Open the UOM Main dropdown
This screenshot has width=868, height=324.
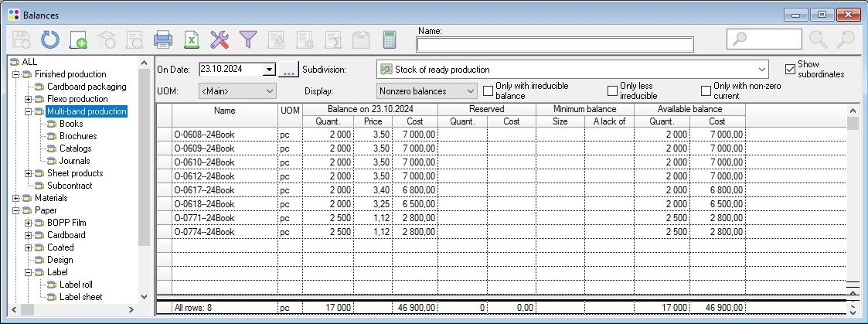tap(237, 91)
